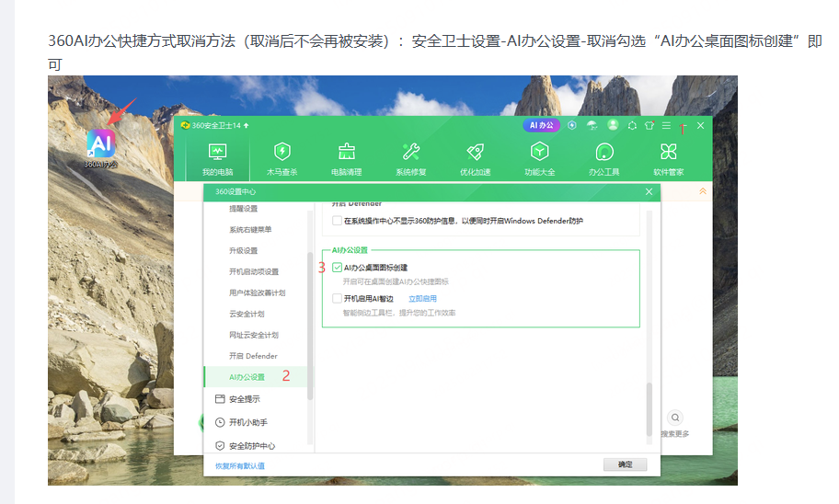839x504 pixels.
Task: Open 功能大全 hexagon icon
Action: tap(539, 152)
